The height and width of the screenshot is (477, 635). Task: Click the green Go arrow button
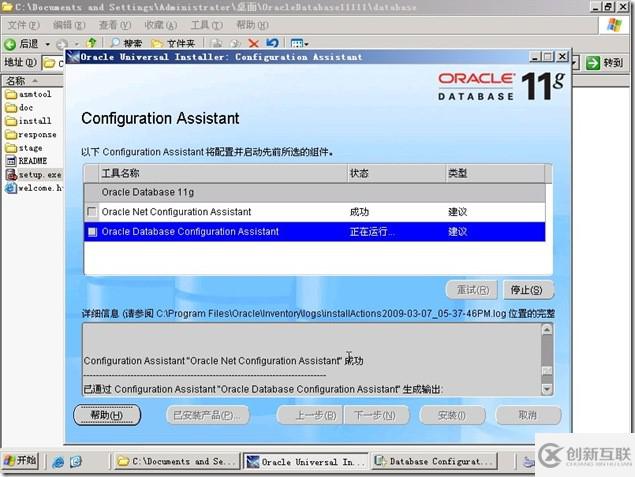point(592,63)
